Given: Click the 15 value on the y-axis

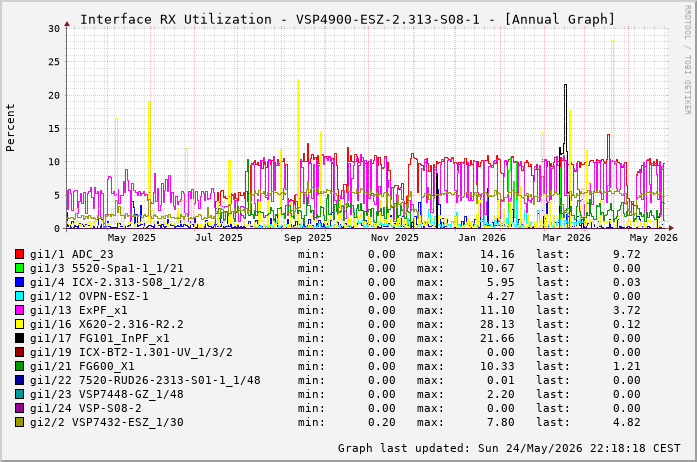Looking at the screenshot, I should [x=54, y=129].
